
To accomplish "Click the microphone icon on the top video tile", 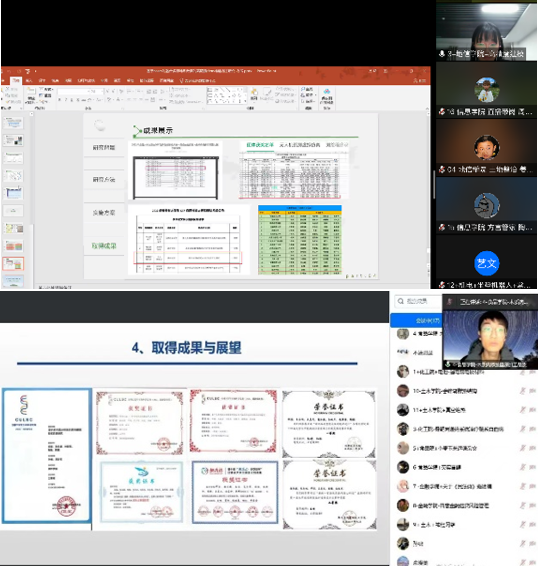I will click(441, 54).
